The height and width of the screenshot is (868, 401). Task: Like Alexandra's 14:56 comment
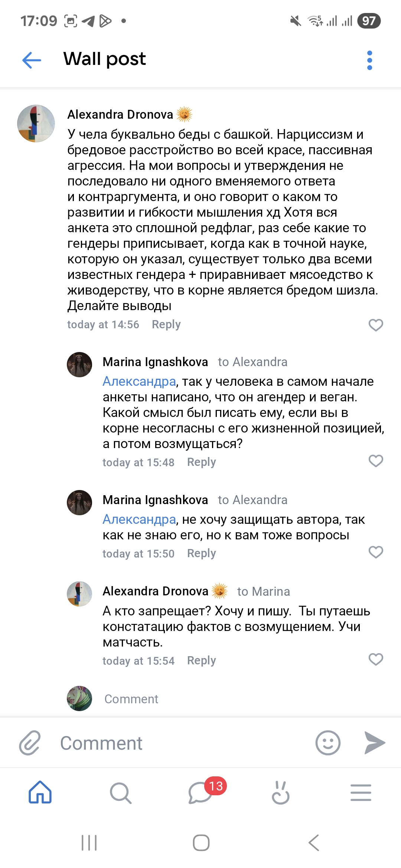pos(375,325)
